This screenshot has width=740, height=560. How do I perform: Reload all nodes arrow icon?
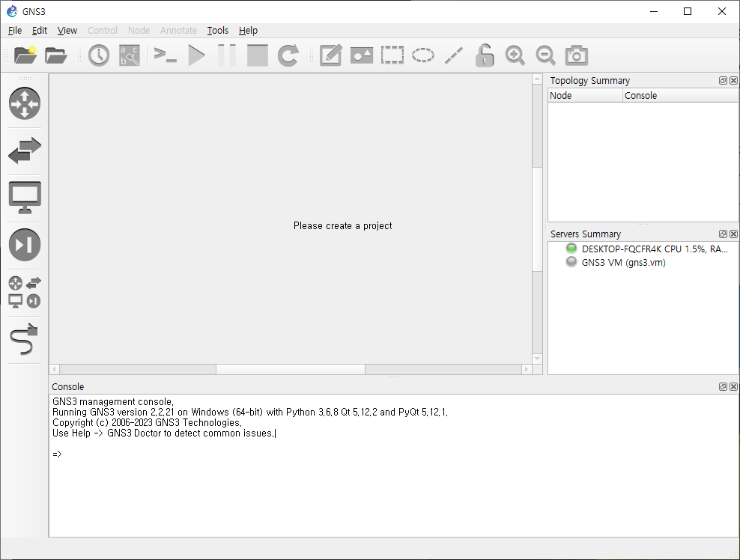[288, 55]
